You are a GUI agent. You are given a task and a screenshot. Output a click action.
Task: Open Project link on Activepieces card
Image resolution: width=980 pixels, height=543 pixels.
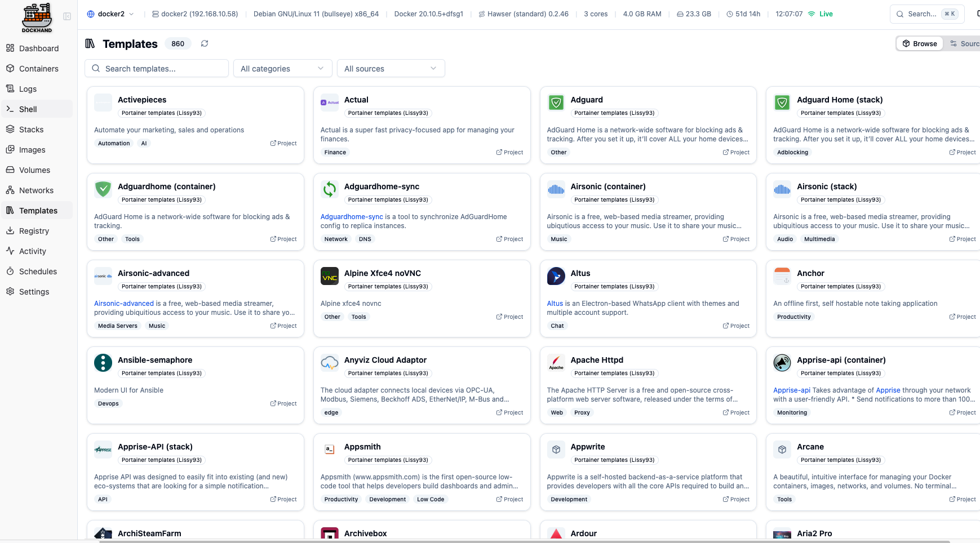[x=283, y=144]
